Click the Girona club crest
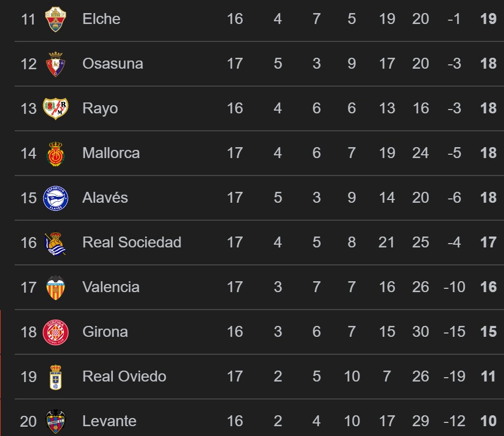The image size is (504, 436). pos(55,332)
